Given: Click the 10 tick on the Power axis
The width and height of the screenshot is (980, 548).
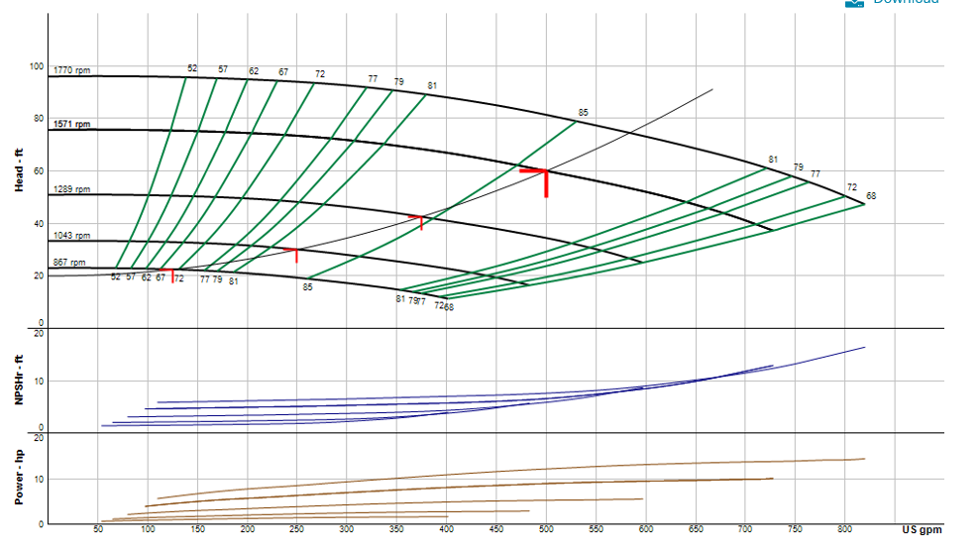Looking at the screenshot, I should pyautogui.click(x=39, y=480).
